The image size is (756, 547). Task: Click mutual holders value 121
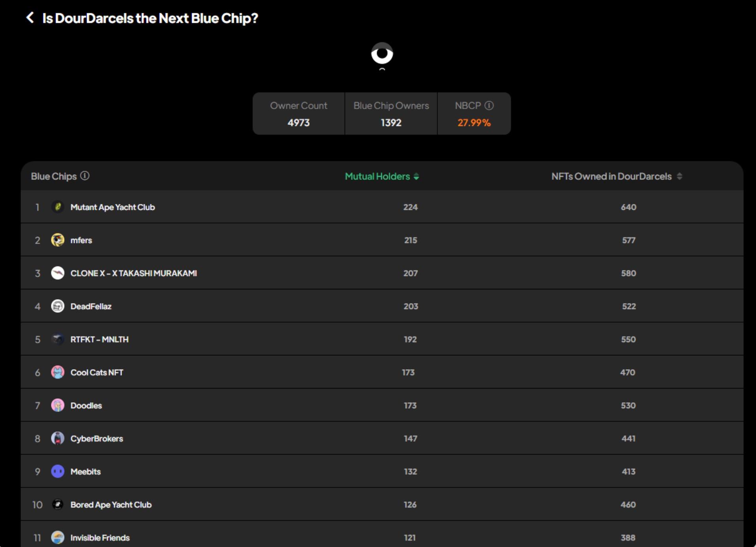point(410,538)
